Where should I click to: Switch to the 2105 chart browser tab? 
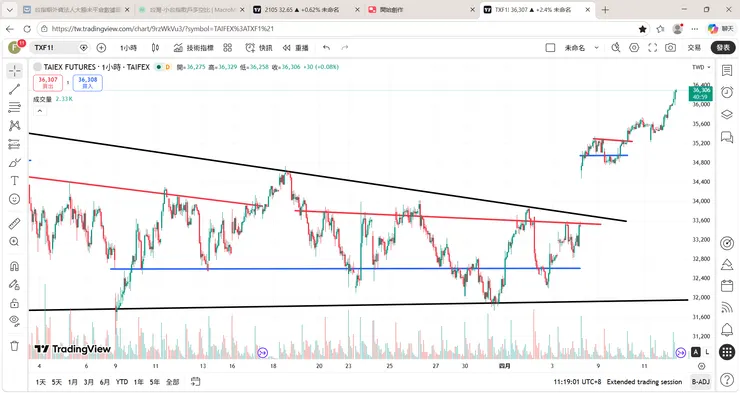pyautogui.click(x=302, y=9)
